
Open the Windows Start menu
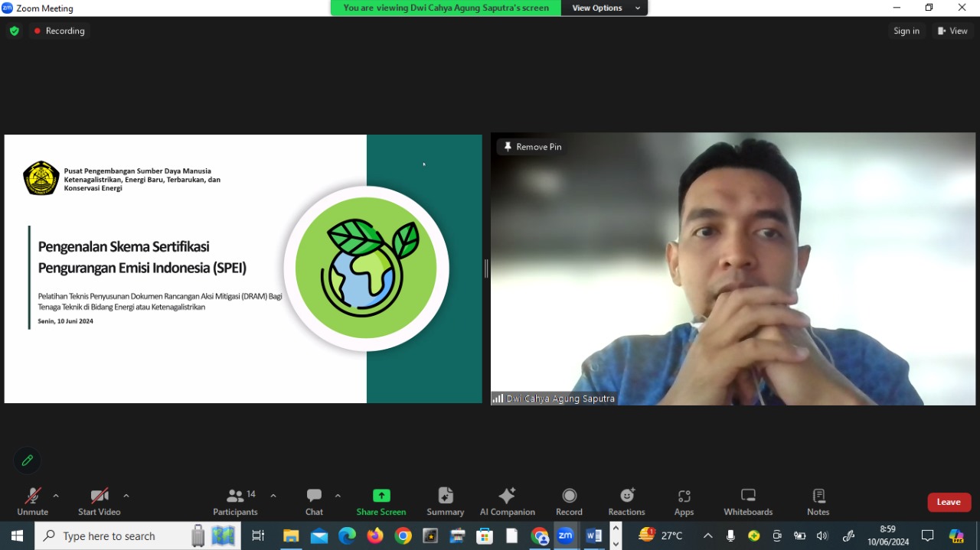pyautogui.click(x=17, y=536)
